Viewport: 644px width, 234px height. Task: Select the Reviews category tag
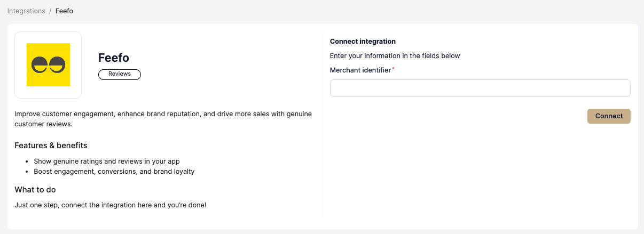point(120,74)
